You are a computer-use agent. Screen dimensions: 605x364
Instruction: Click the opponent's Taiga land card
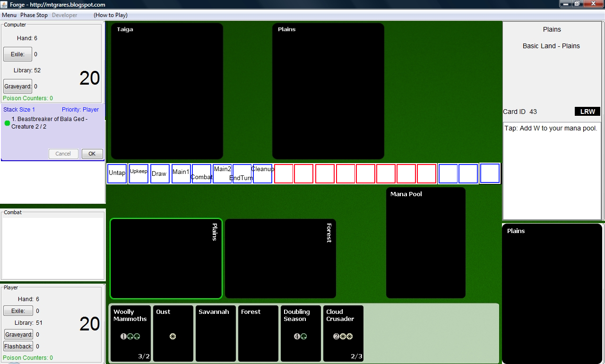click(x=167, y=91)
